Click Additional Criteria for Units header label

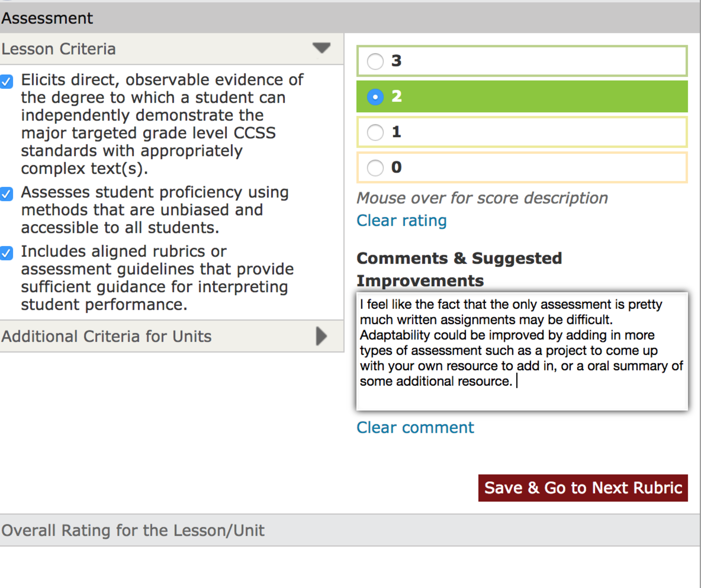point(107,336)
